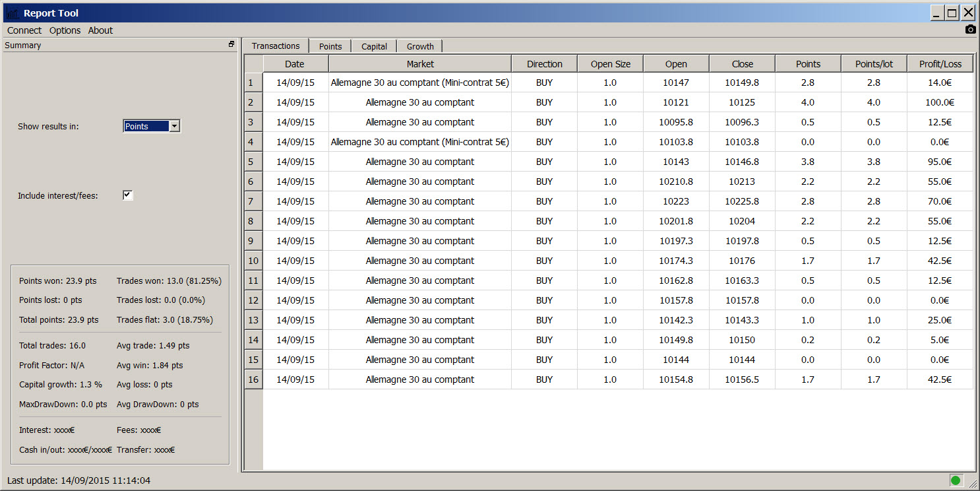Viewport: 980px width, 491px height.
Task: Select row 4 via its row header
Action: pyautogui.click(x=253, y=142)
